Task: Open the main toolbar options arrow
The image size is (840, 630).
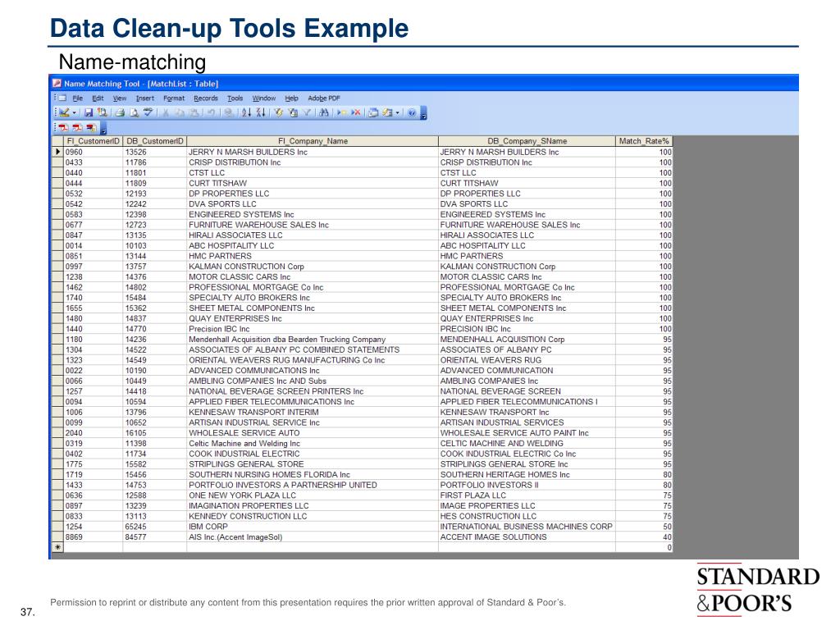Action: pos(423,113)
